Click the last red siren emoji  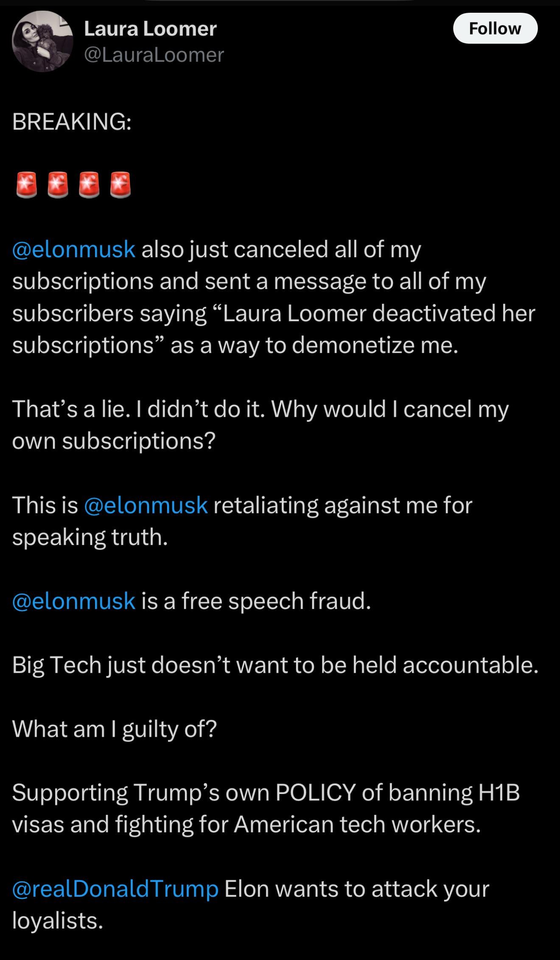pos(120,185)
